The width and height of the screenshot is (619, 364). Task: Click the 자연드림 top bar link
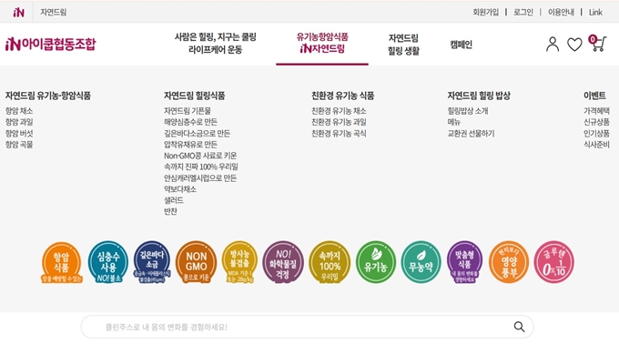[54, 12]
